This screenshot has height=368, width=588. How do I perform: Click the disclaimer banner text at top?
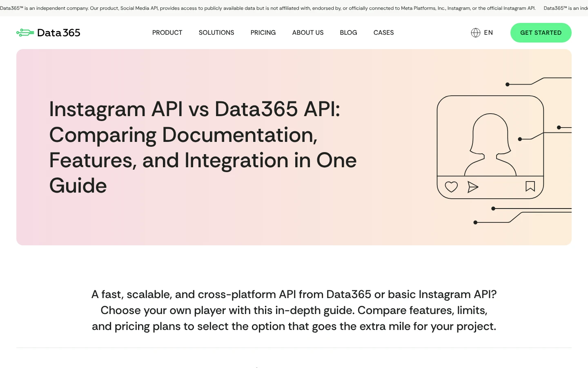[x=268, y=8]
